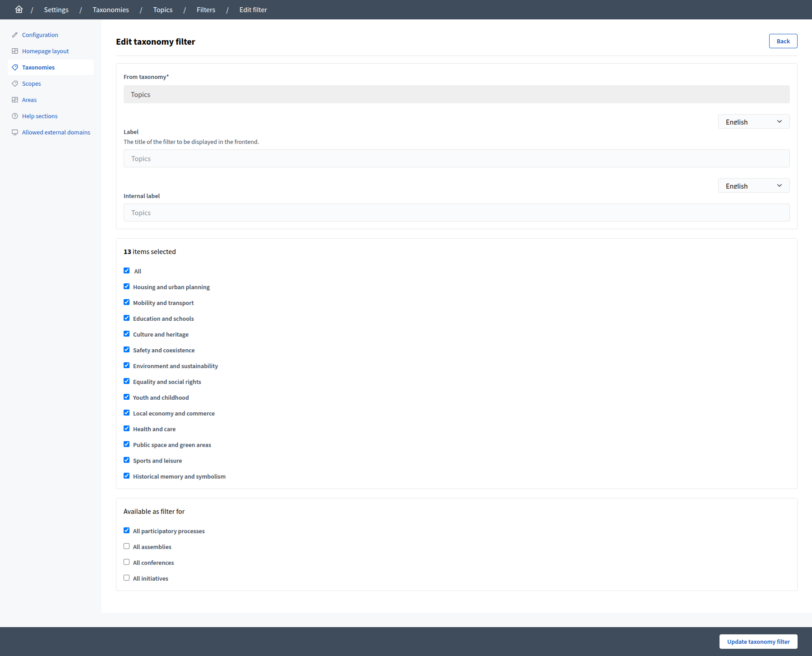Viewport: 812px width, 656px height.
Task: Click the Homepage layout grid icon
Action: [15, 51]
